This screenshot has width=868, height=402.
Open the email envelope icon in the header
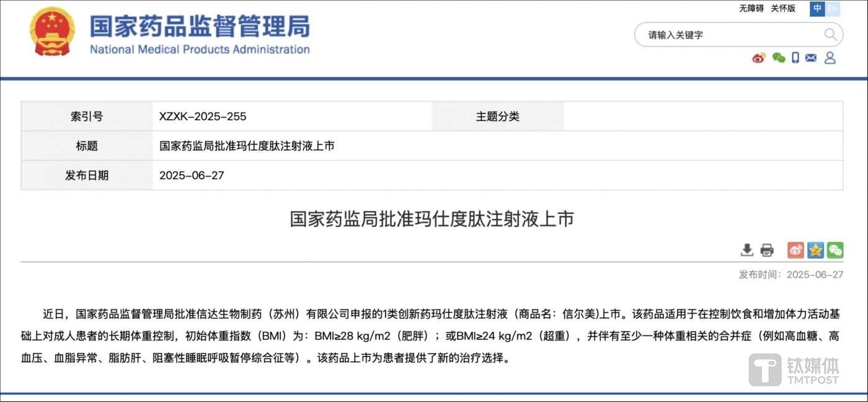(x=811, y=58)
